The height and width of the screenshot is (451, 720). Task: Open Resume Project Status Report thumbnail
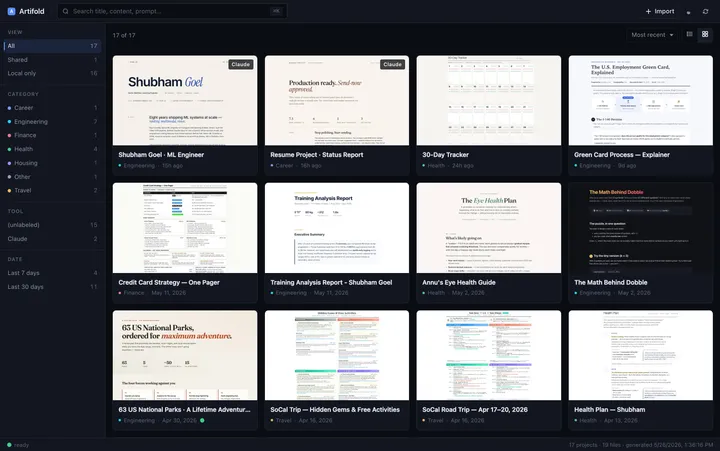click(337, 101)
